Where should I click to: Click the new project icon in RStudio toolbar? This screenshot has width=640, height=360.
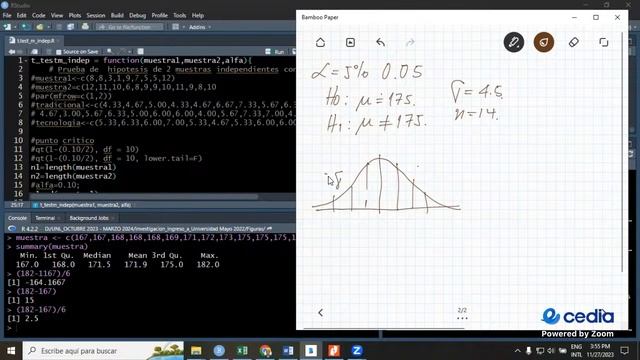25,27
